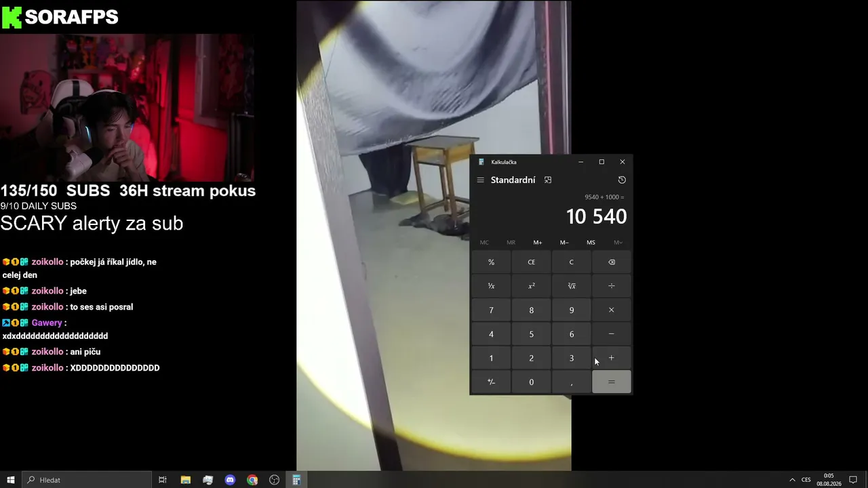Click the backspace delete key
This screenshot has width=868, height=488.
[x=612, y=262]
